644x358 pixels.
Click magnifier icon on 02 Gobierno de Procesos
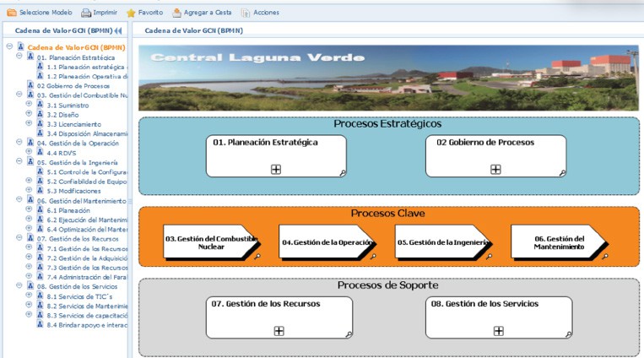coord(562,172)
